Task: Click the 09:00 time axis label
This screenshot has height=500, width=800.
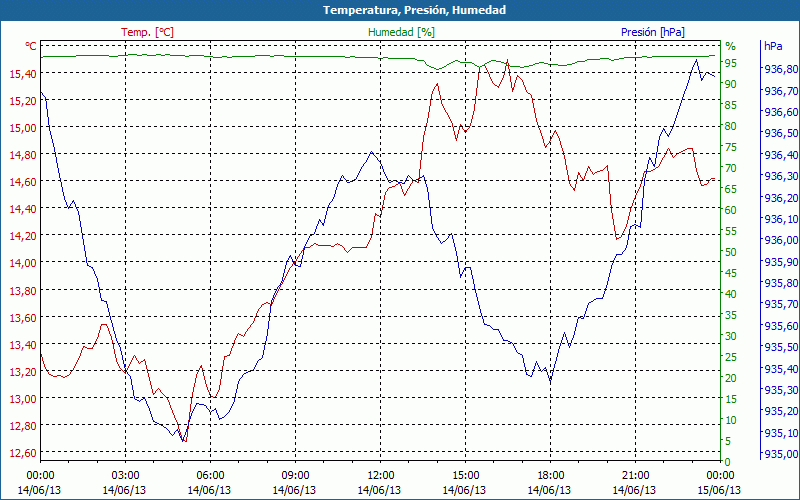Action: point(295,476)
